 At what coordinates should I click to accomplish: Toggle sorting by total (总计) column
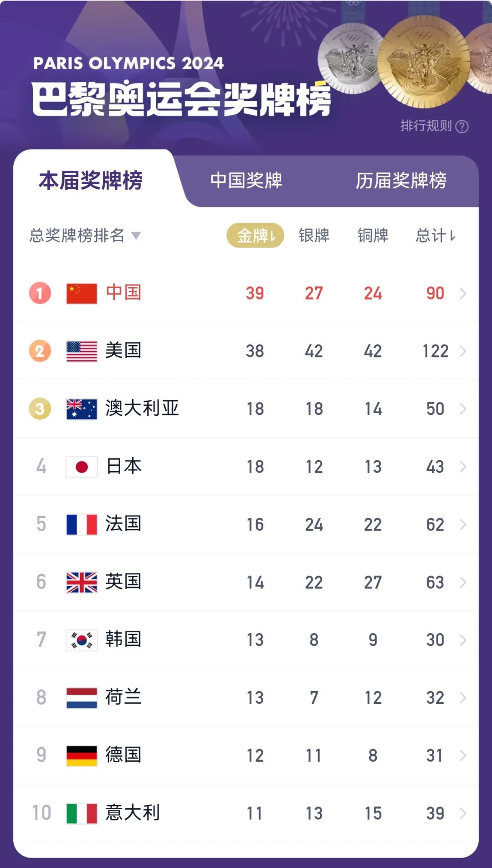435,235
